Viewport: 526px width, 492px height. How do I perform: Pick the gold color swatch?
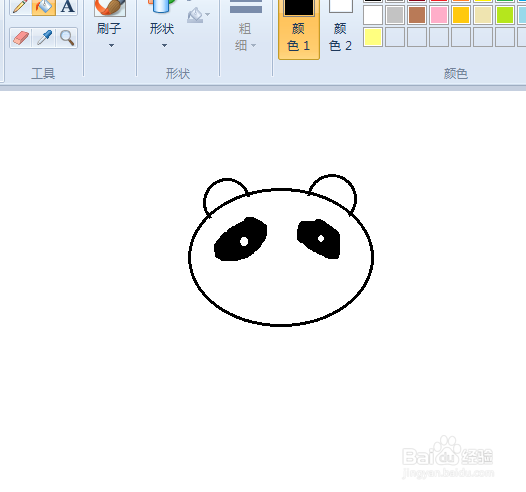[461, 15]
